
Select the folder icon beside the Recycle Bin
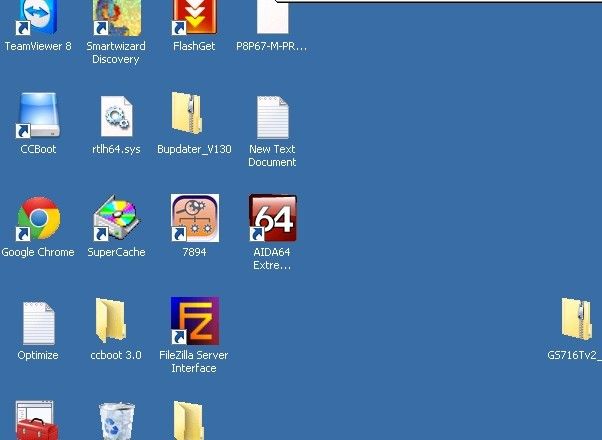point(188,420)
